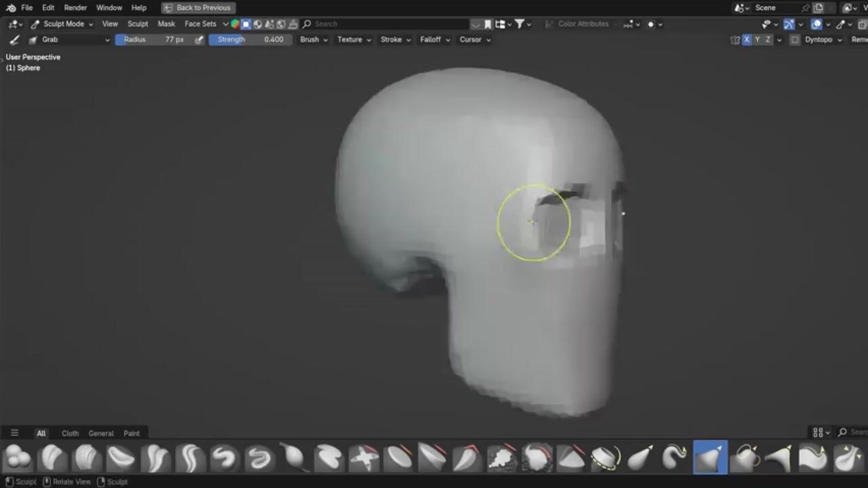Click the Scene name field

click(775, 8)
